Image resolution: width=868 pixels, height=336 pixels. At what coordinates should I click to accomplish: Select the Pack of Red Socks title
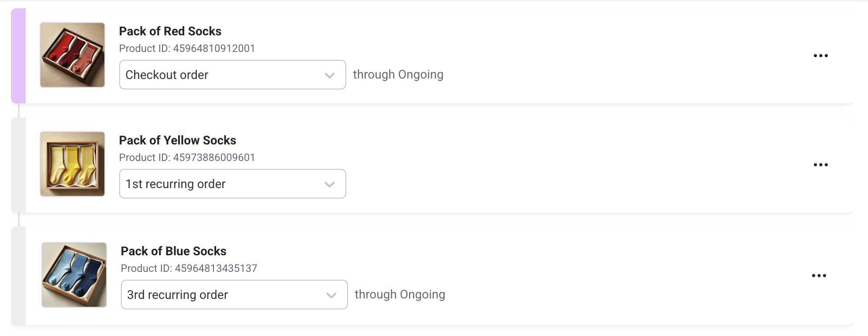tap(170, 31)
